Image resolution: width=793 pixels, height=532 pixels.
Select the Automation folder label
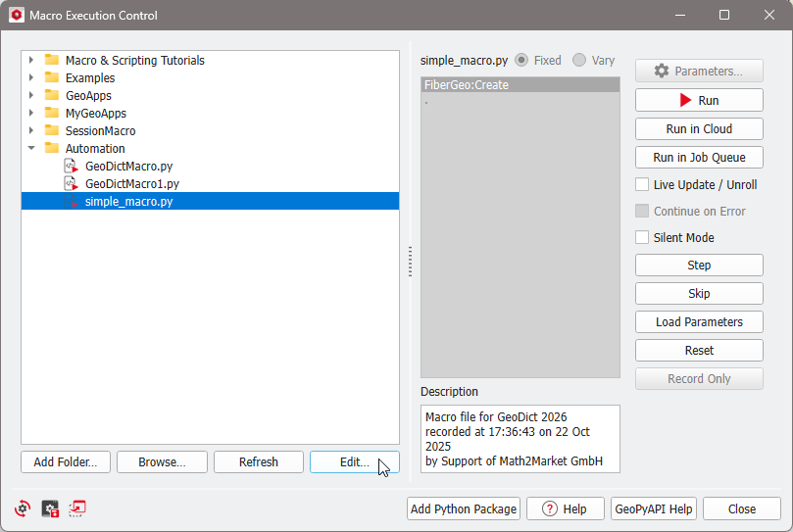pos(95,148)
